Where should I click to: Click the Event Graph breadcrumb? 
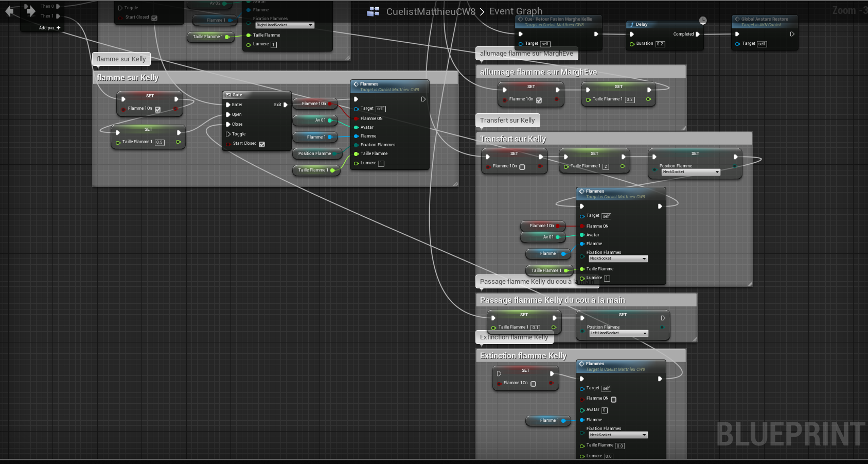click(x=516, y=11)
